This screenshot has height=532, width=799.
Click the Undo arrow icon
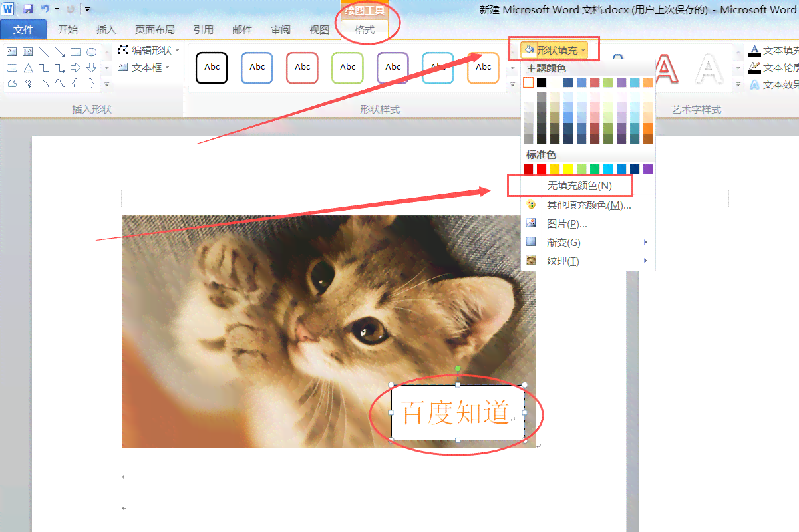(x=45, y=9)
